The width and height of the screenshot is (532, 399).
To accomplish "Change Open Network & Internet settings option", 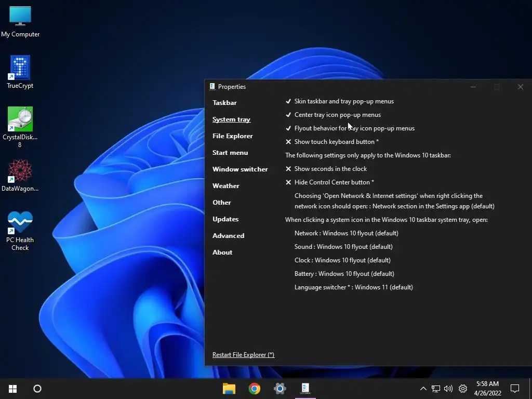I will pyautogui.click(x=395, y=201).
